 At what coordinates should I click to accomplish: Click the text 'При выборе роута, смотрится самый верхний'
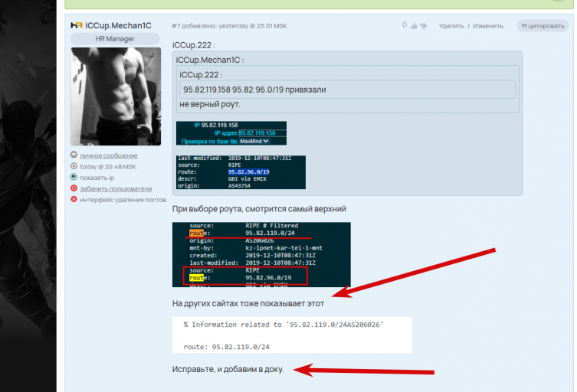pos(259,209)
